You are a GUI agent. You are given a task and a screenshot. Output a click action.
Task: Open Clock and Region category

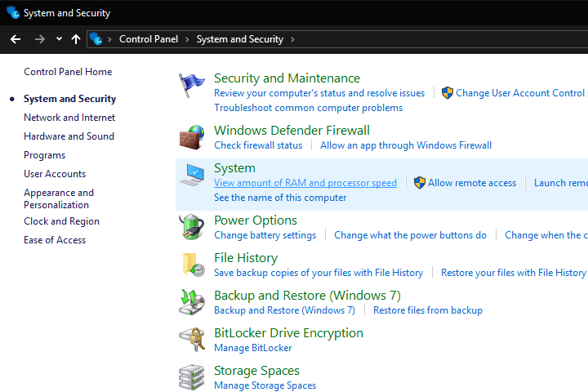(61, 221)
